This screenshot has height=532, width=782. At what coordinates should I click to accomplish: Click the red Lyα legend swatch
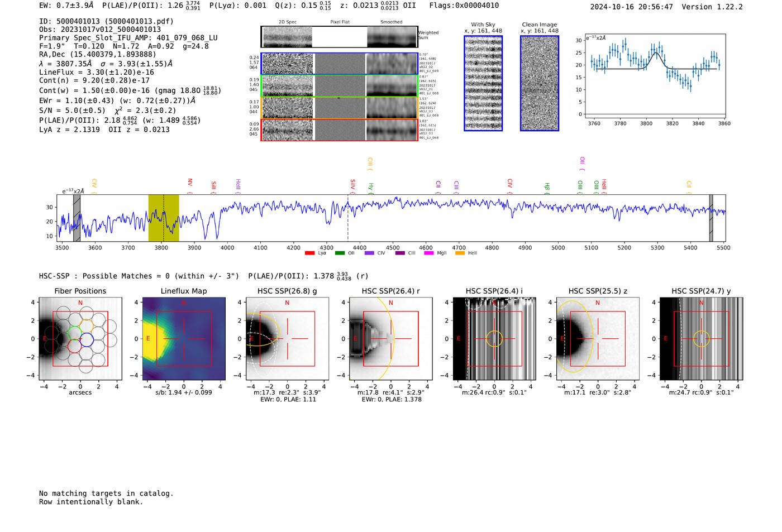point(309,253)
